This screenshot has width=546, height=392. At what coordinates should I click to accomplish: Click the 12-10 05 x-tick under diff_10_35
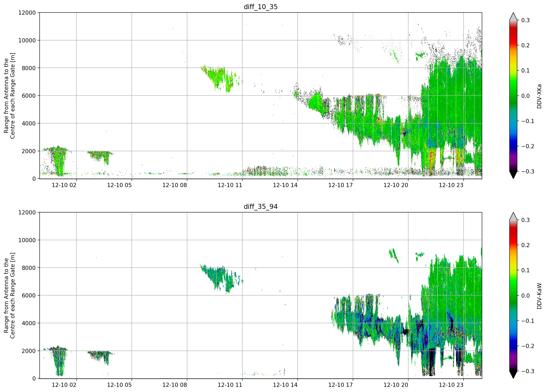pyautogui.click(x=120, y=185)
